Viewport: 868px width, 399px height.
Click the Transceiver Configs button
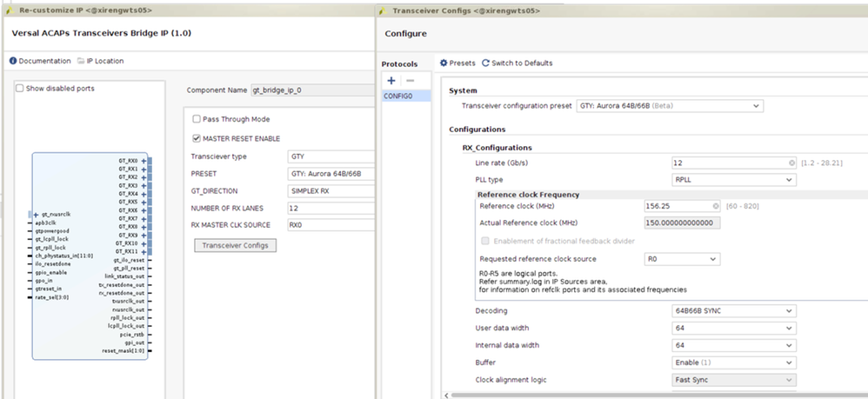coord(236,246)
